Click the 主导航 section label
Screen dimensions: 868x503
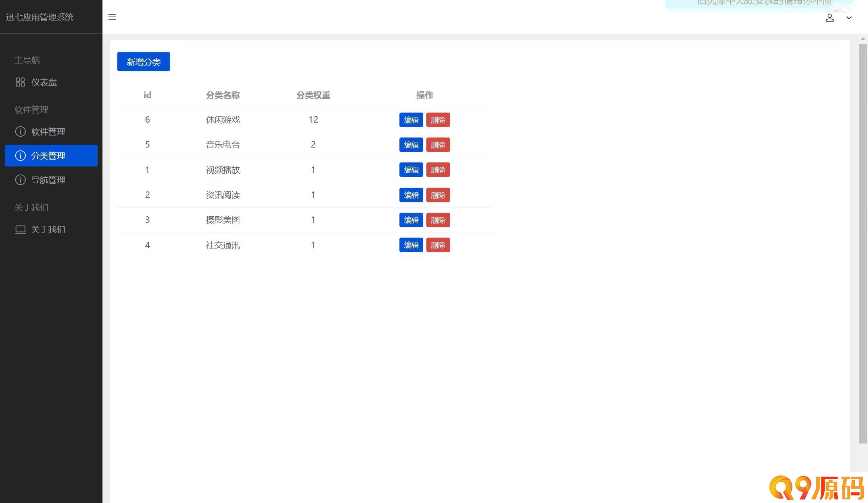(27, 60)
